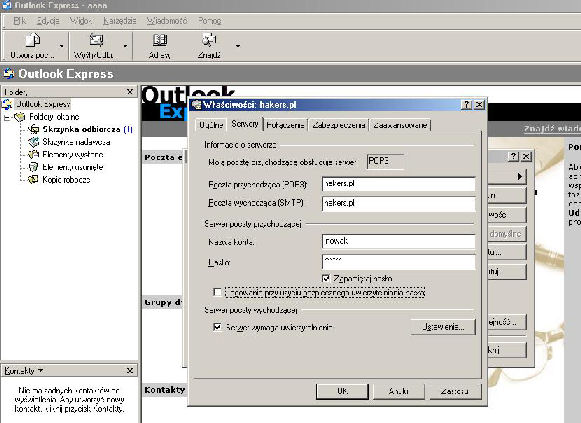Click the Nazwa konta field
The height and width of the screenshot is (423, 581).
click(399, 242)
